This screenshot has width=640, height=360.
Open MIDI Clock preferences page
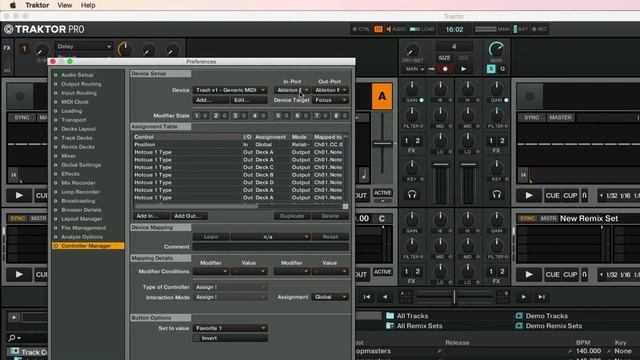75,102
